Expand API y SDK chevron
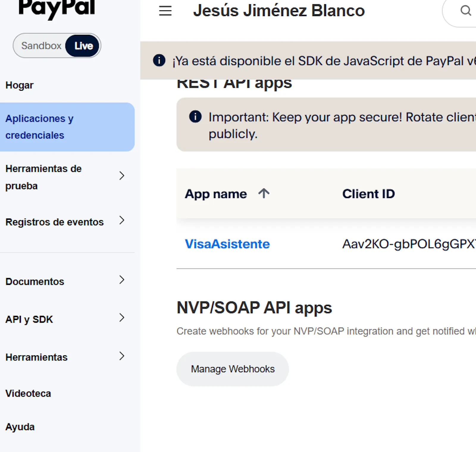 [x=122, y=318]
